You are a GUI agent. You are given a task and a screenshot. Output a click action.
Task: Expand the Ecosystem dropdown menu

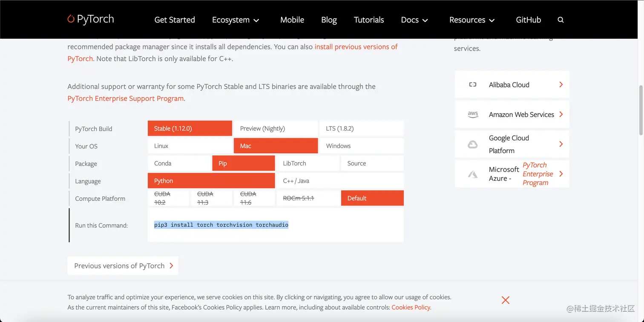click(236, 20)
